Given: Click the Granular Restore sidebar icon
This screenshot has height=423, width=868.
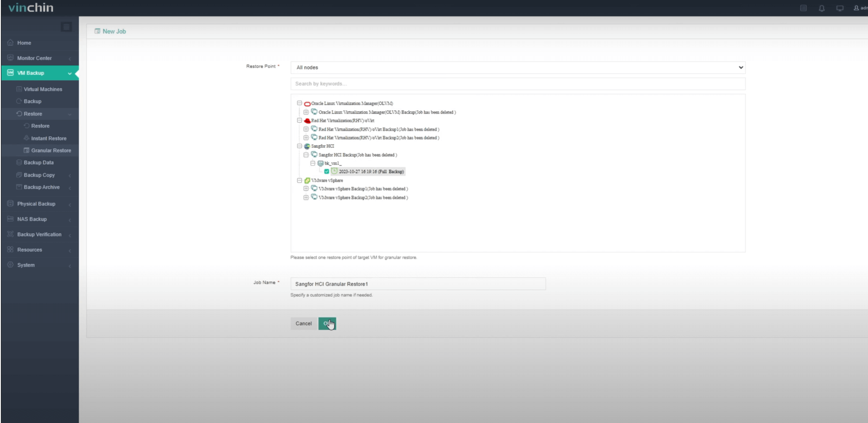Looking at the screenshot, I should [x=26, y=150].
